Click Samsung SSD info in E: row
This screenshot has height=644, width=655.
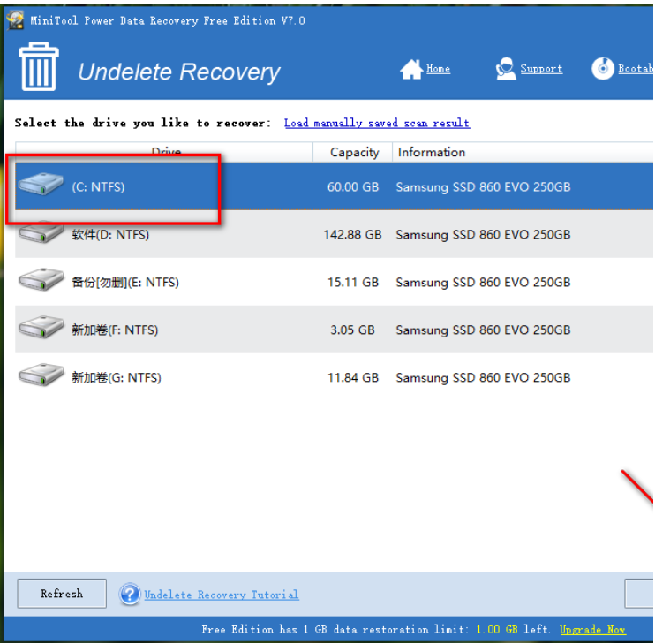click(483, 282)
